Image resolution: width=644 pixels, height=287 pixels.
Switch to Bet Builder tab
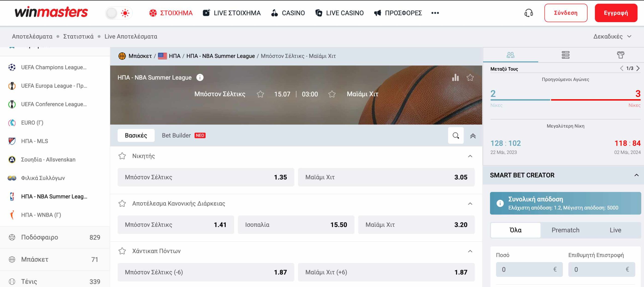click(x=184, y=135)
